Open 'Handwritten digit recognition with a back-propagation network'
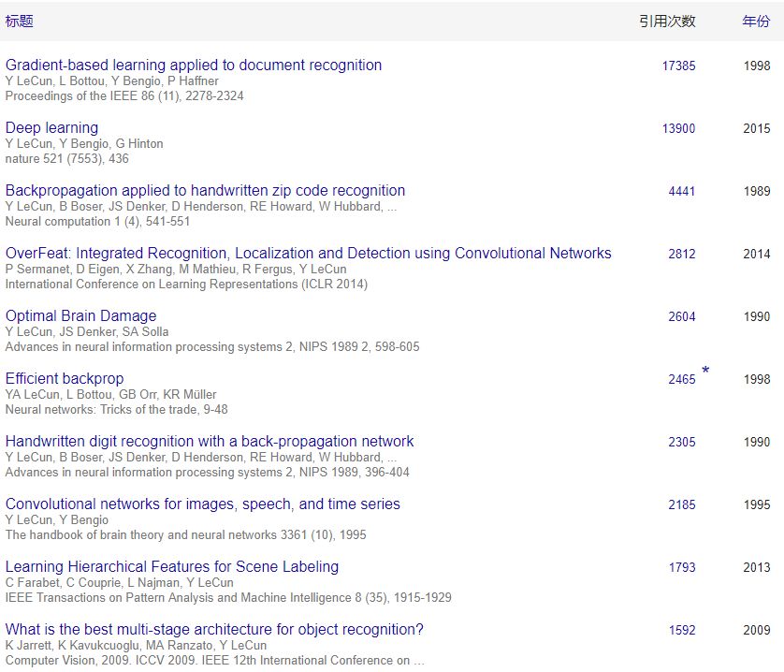784x672 pixels. pyautogui.click(x=210, y=442)
